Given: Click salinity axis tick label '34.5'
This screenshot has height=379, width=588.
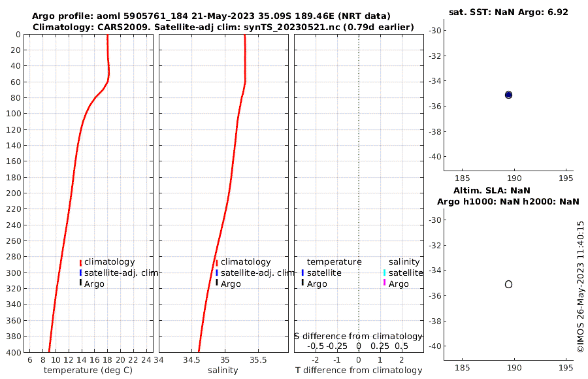Looking at the screenshot, I should coord(191,360).
